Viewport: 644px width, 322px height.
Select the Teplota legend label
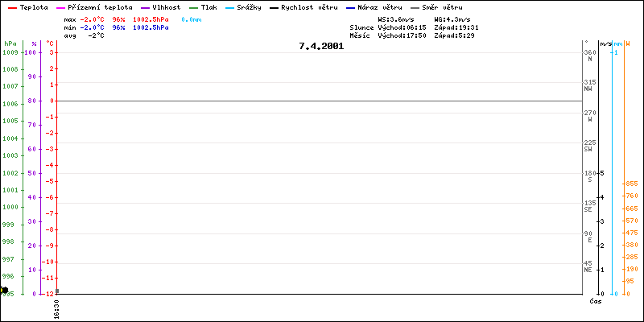coord(34,6)
